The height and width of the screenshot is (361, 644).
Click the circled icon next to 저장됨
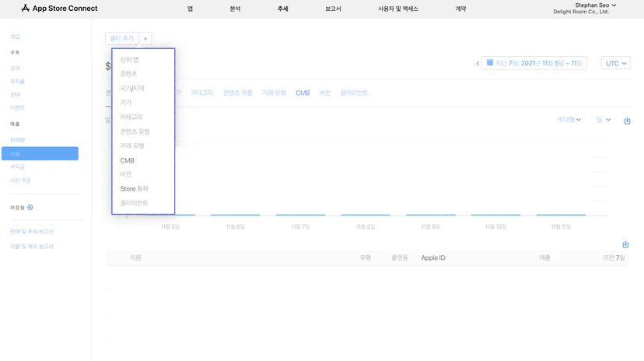pyautogui.click(x=30, y=208)
